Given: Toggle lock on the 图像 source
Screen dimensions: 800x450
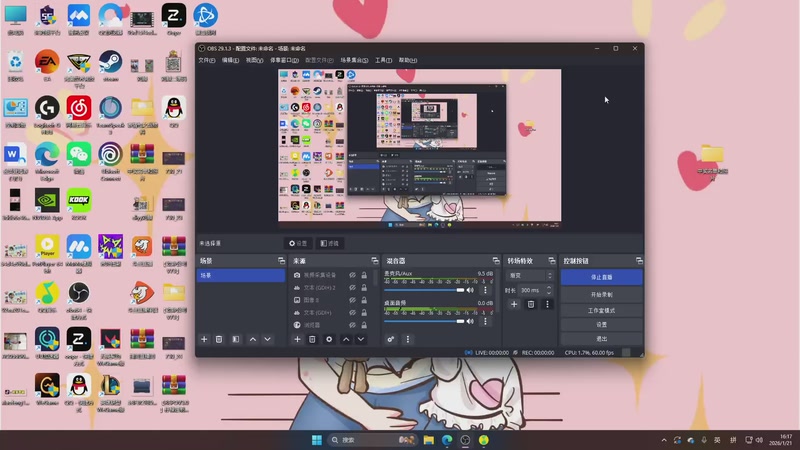Looking at the screenshot, I should pyautogui.click(x=364, y=300).
